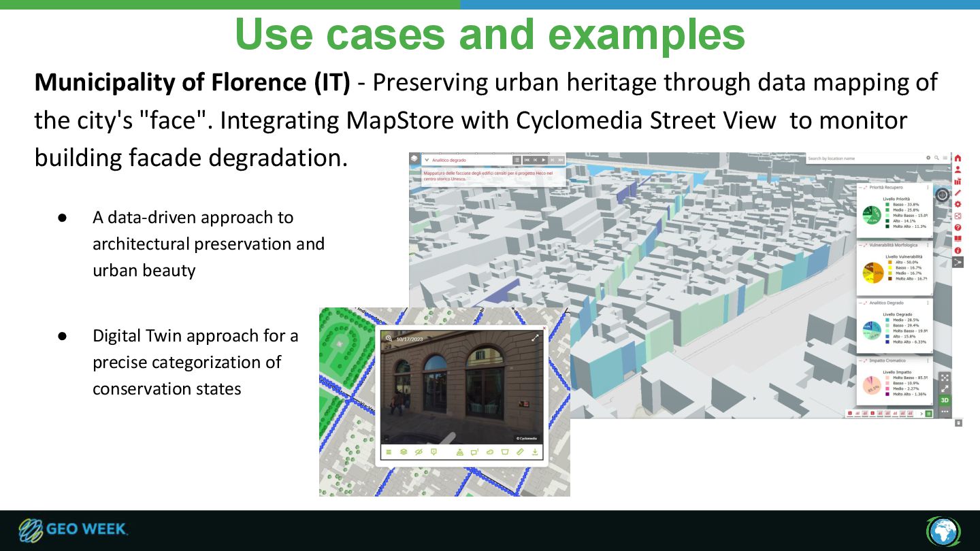This screenshot has width=980, height=551.
Task: Collapse the Impatto Cromatico widget
Action: click(x=860, y=361)
